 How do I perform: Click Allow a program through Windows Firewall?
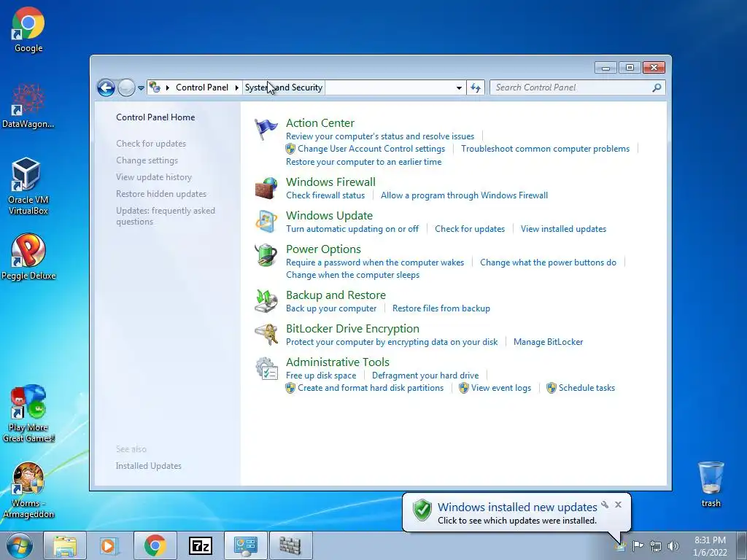(x=464, y=195)
